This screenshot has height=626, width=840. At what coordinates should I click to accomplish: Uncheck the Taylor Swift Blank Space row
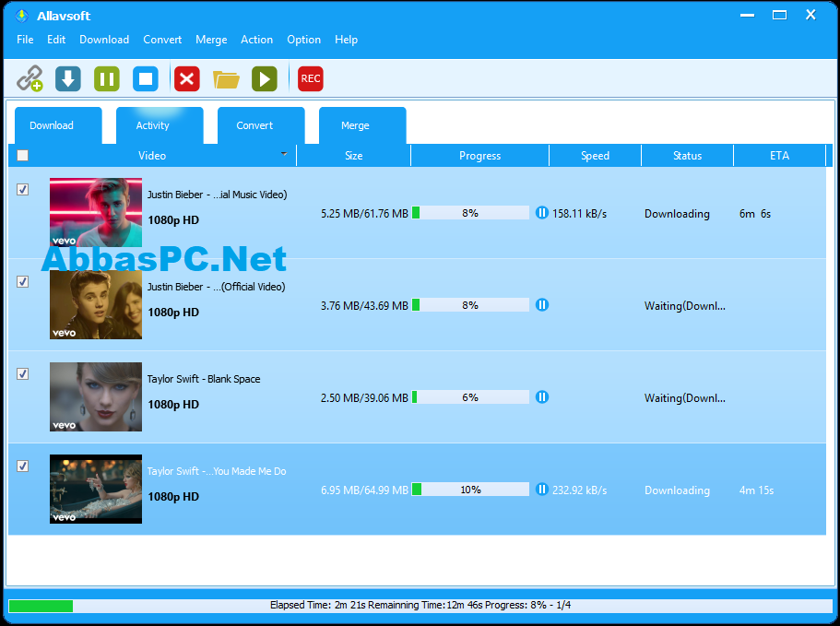[x=22, y=373]
